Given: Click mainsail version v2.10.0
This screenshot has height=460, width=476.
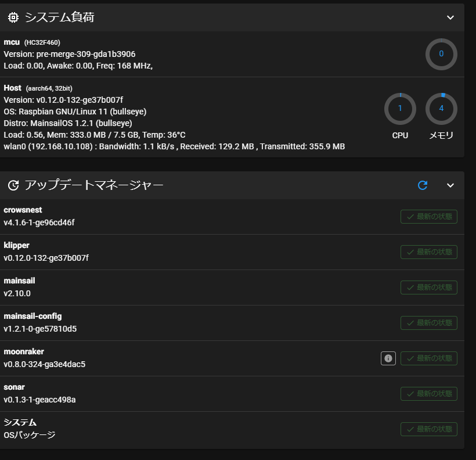Looking at the screenshot, I should (x=17, y=293).
